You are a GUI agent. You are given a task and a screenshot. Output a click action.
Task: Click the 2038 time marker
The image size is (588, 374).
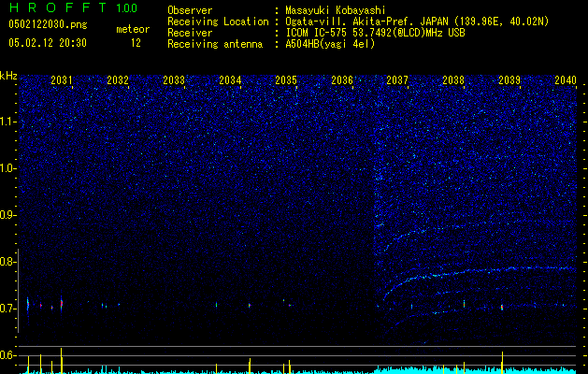point(453,80)
